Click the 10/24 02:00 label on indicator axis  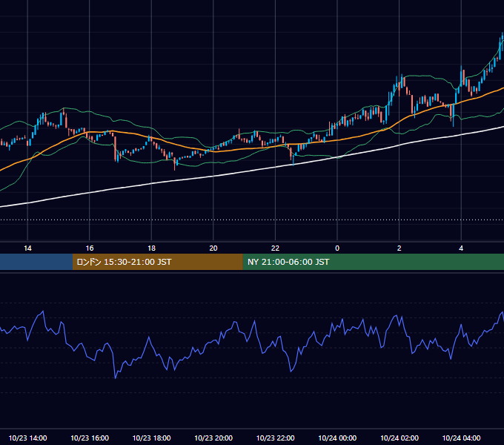tap(399, 438)
